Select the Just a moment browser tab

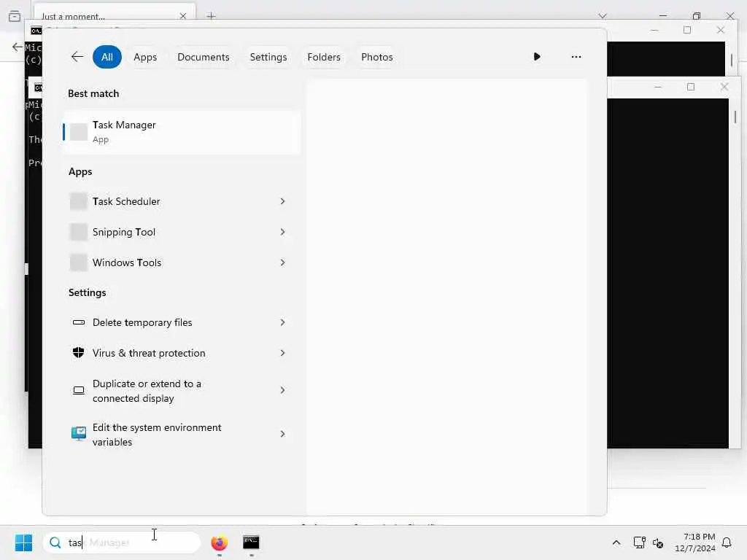pos(114,15)
